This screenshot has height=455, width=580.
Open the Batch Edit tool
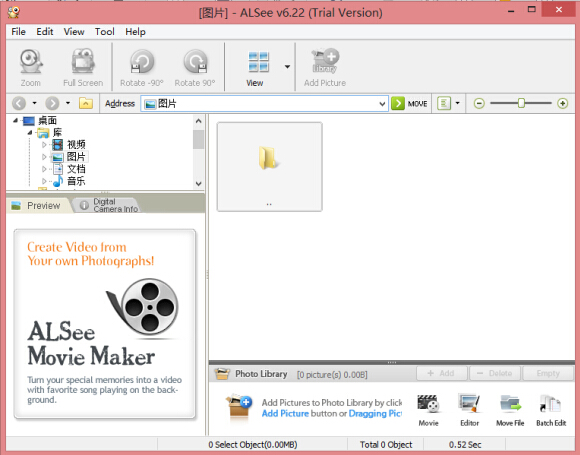tap(551, 411)
